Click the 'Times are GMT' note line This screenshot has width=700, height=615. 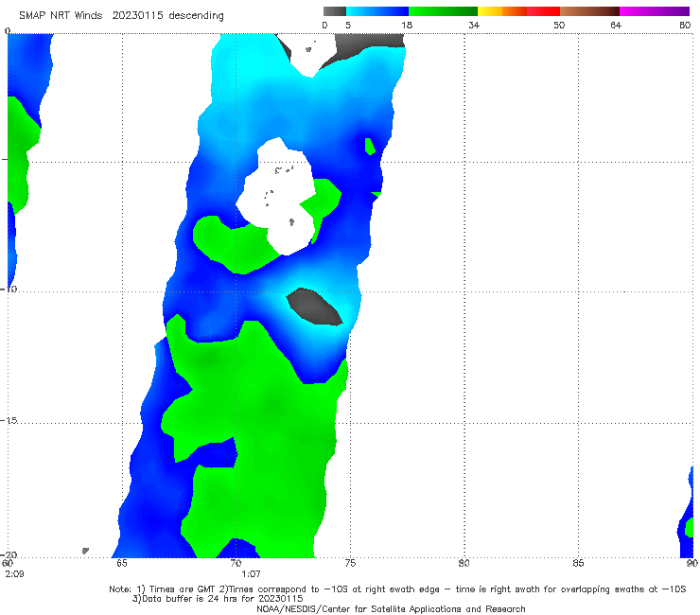tap(397, 589)
